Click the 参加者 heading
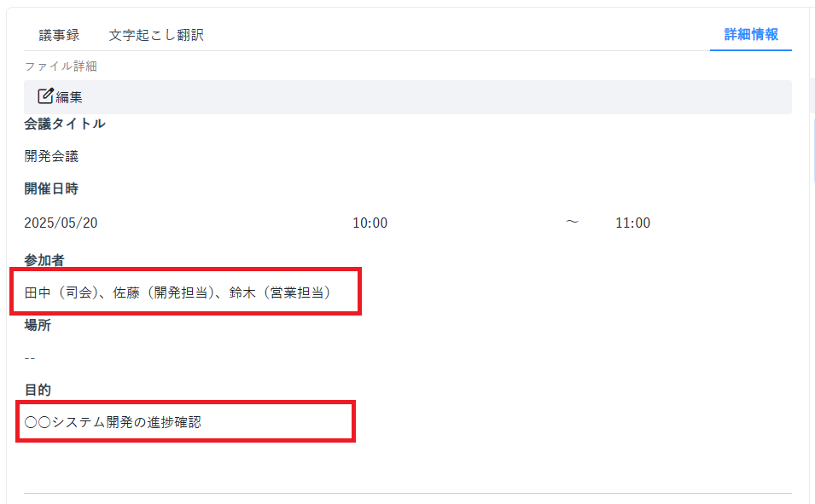 [x=44, y=260]
